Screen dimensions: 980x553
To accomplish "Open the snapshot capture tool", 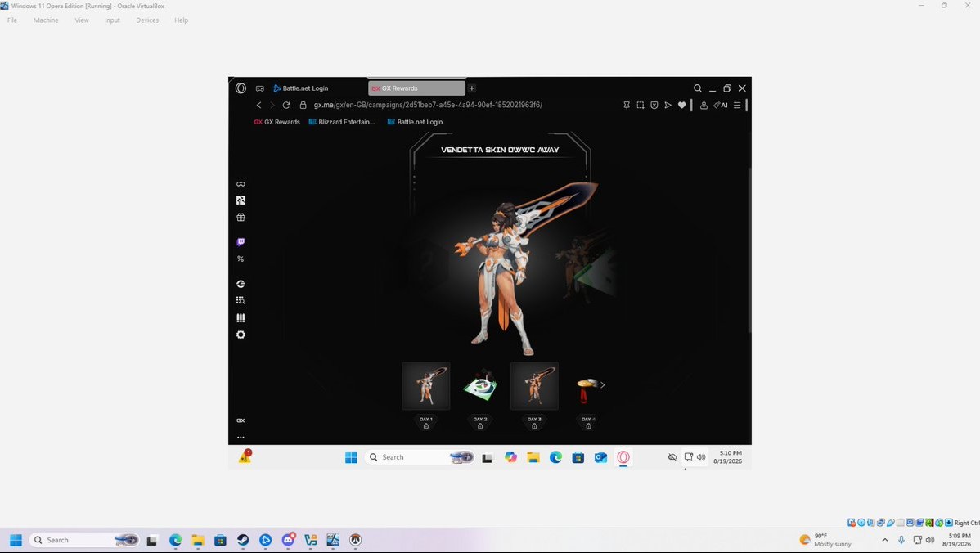I will click(640, 105).
